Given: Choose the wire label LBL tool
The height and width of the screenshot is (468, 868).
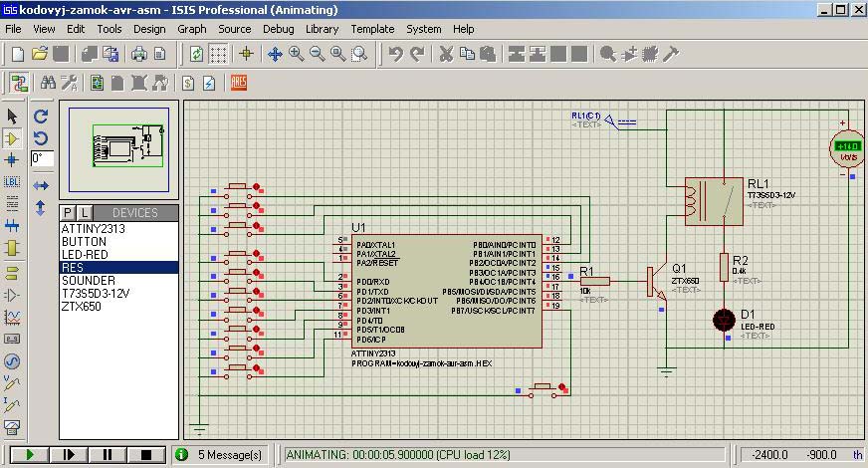Looking at the screenshot, I should [x=13, y=182].
